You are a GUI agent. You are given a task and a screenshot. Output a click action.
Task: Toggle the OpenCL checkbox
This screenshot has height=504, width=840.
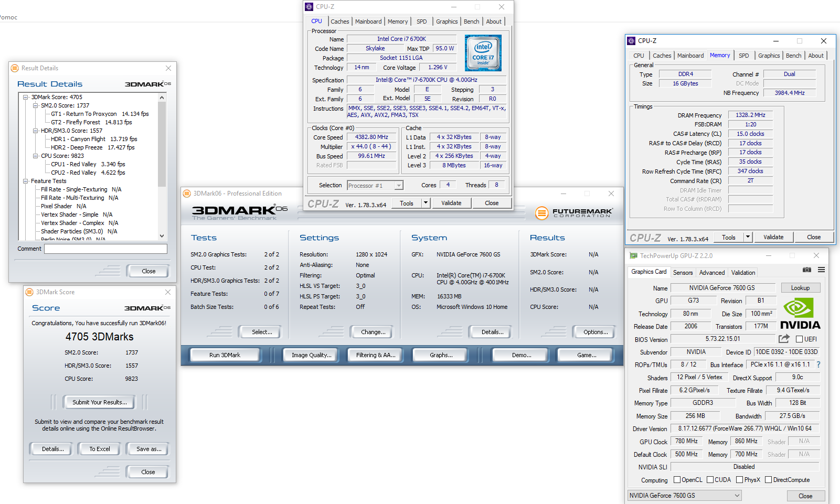click(x=677, y=480)
